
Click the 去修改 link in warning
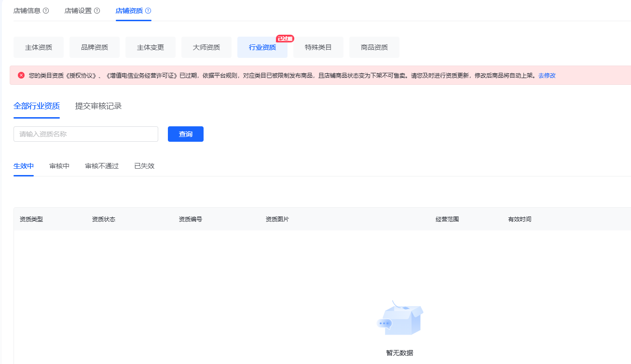pyautogui.click(x=547, y=76)
